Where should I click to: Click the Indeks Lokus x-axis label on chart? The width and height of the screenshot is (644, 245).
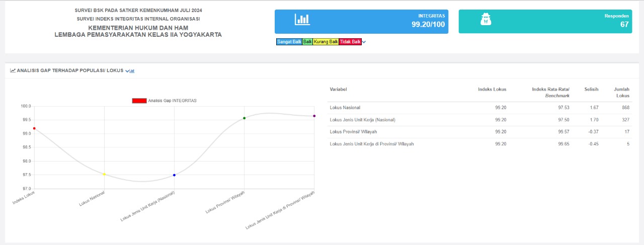coord(24,197)
